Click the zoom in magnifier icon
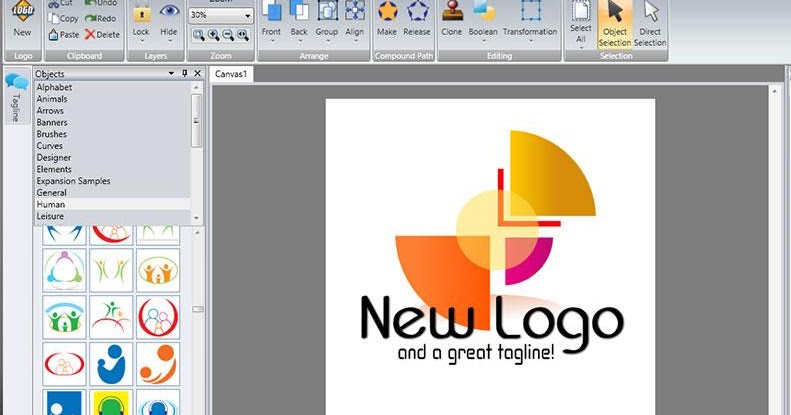The height and width of the screenshot is (415, 791). (x=213, y=35)
